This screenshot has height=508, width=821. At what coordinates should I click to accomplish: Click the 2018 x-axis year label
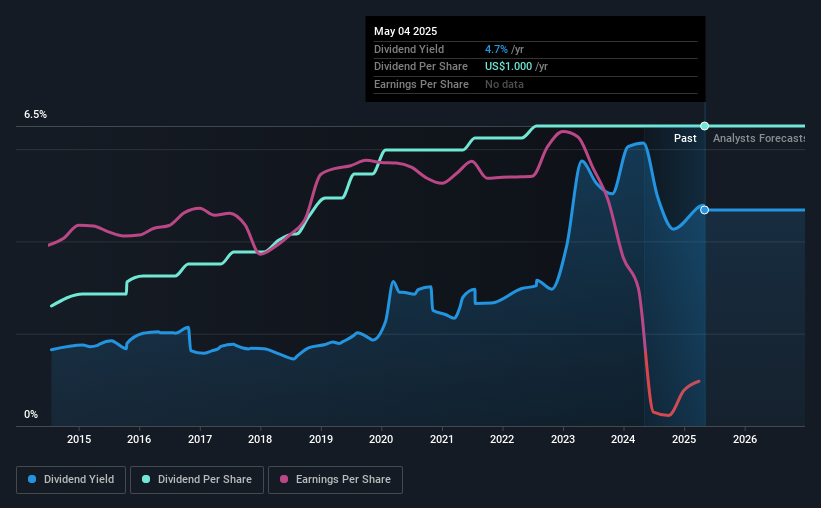click(260, 439)
